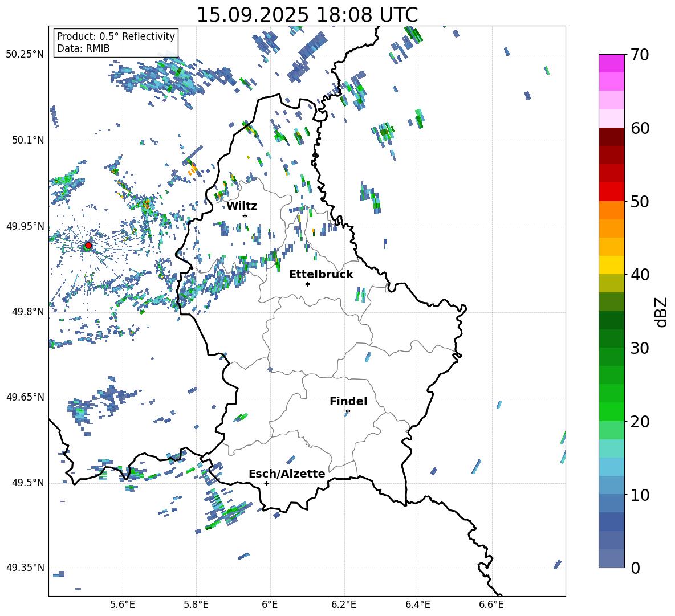The height and width of the screenshot is (616, 675).
Task: Click the red radar site marker
Action: (88, 246)
